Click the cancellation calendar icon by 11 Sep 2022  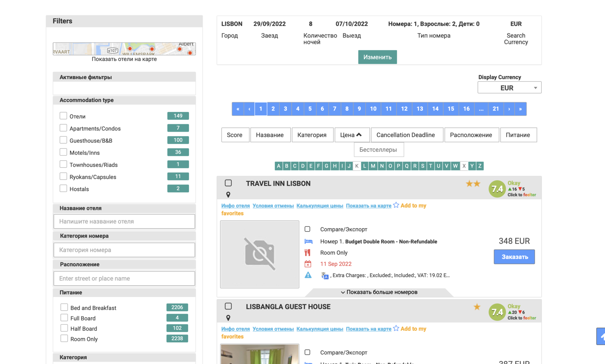[x=308, y=264]
